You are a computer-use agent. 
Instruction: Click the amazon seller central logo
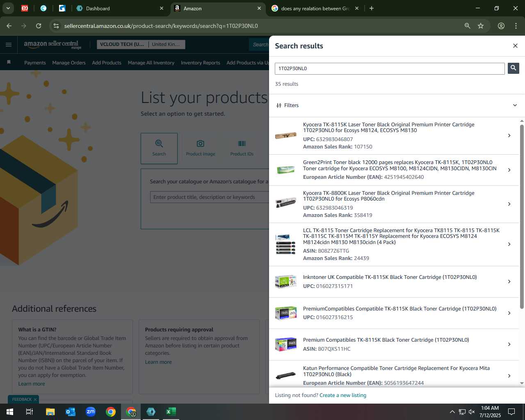point(52,44)
